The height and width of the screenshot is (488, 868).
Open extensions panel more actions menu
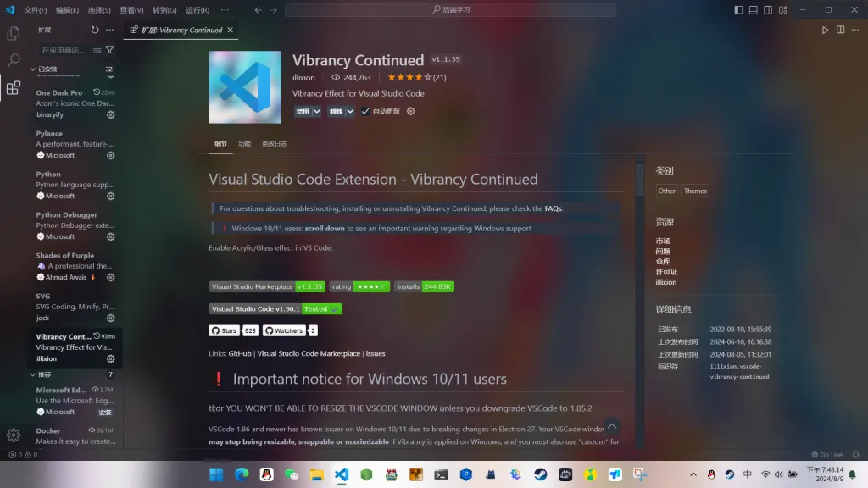click(109, 30)
